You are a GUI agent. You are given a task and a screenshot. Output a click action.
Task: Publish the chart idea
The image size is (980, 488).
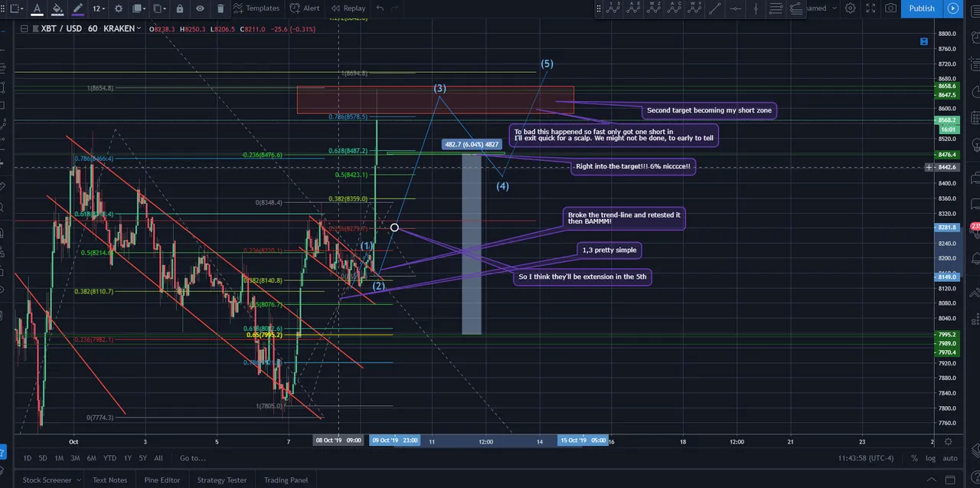pos(922,8)
